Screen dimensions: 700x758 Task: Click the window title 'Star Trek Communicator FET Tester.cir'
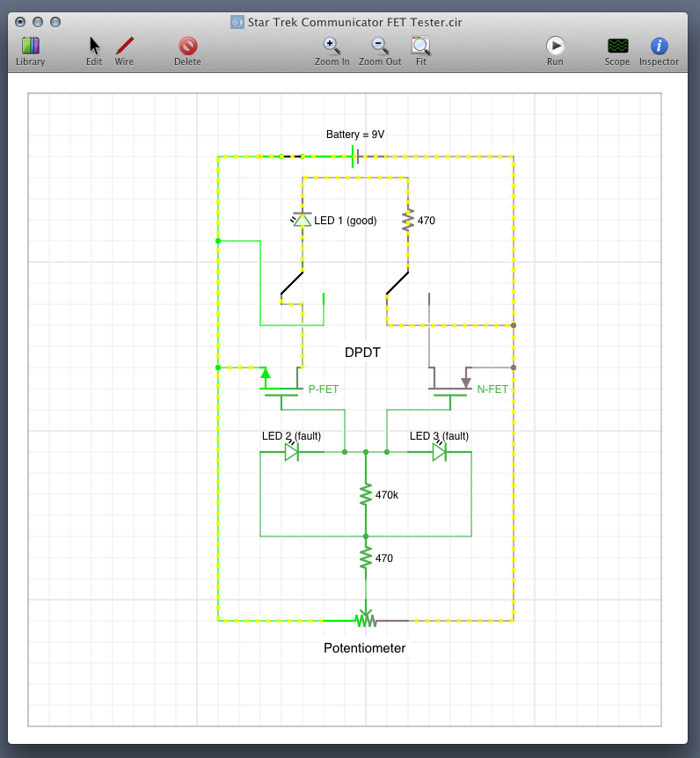354,22
